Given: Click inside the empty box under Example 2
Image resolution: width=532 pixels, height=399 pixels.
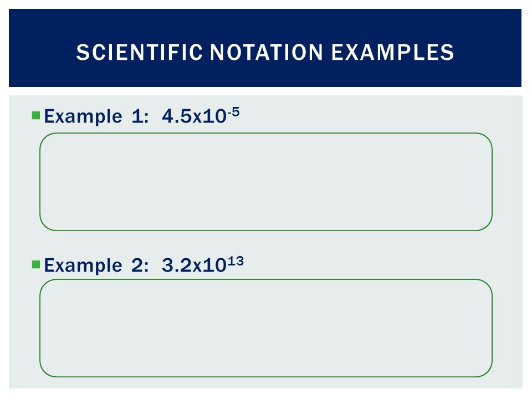Looking at the screenshot, I should pos(266,328).
